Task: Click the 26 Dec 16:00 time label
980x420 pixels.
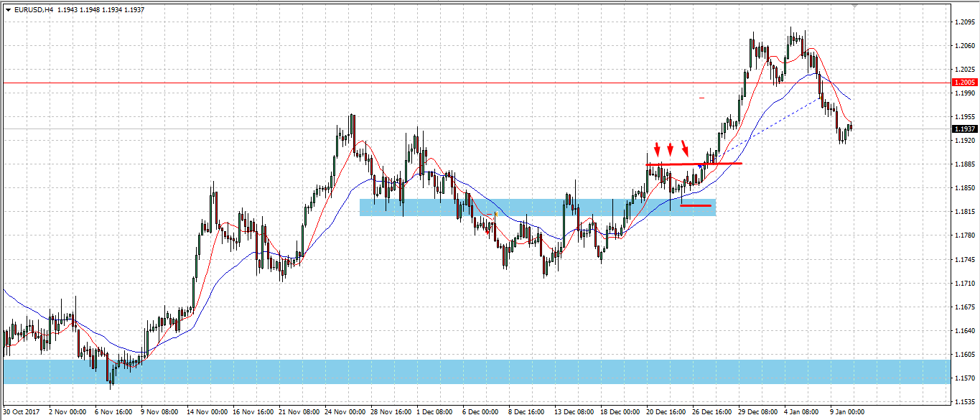Action: 712,412
